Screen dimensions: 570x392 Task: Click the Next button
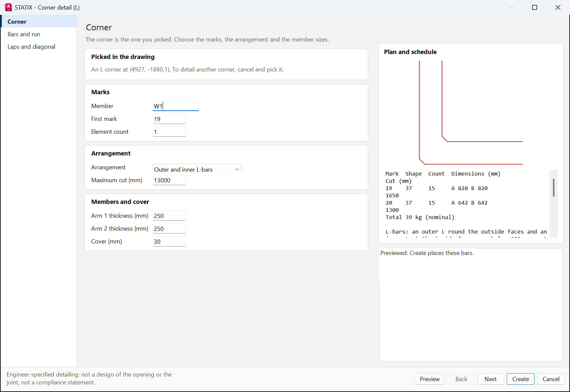(490, 379)
